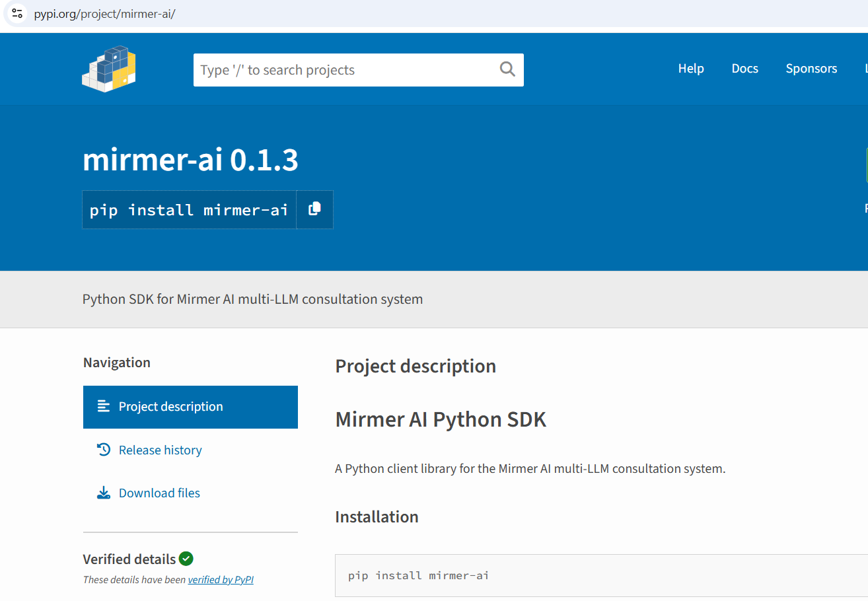This screenshot has height=601, width=868.
Task: Click the mirmer-ai 0.1.3 title
Action: [x=190, y=160]
